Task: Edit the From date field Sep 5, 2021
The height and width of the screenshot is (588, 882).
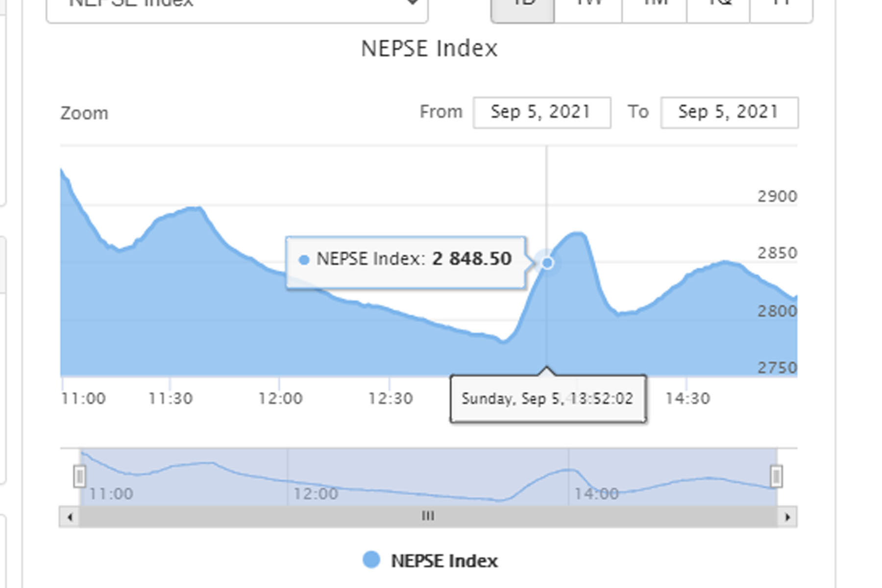Action: [x=541, y=113]
